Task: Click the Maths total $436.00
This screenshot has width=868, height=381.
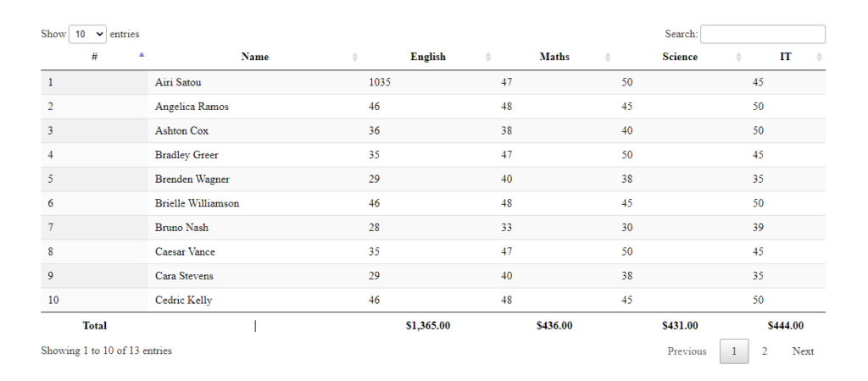Action: [554, 326]
